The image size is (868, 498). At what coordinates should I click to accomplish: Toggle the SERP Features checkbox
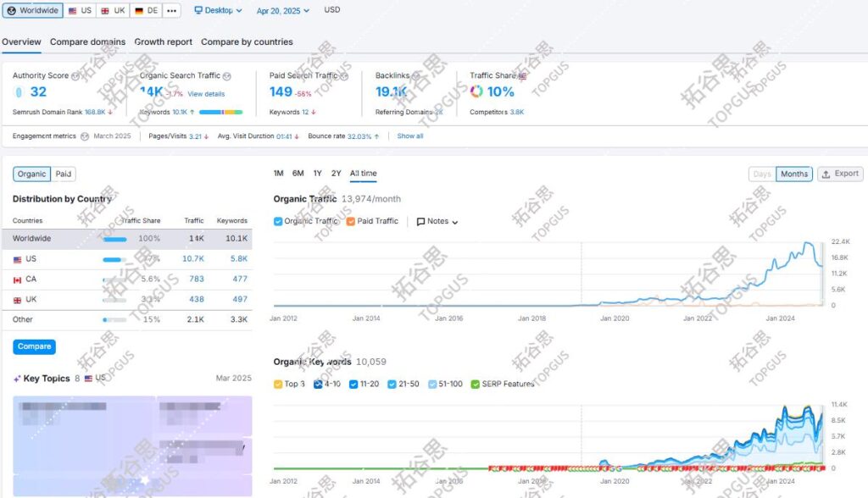coord(475,385)
